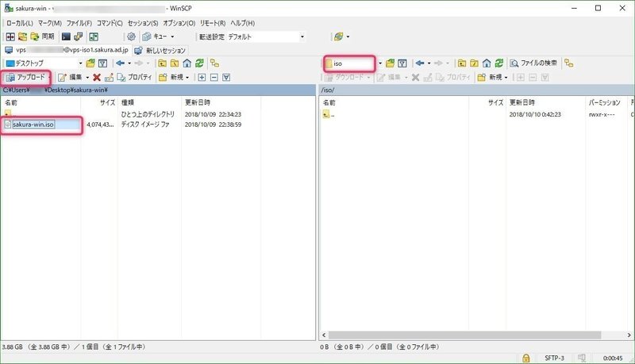This screenshot has height=364, width=635.
Task: Click the remote 新規 new button
Action: click(x=490, y=77)
